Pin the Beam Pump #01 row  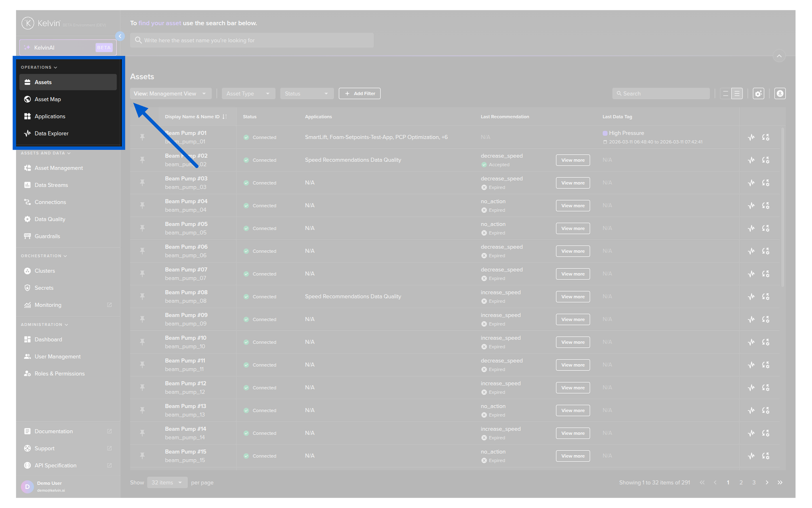point(142,137)
